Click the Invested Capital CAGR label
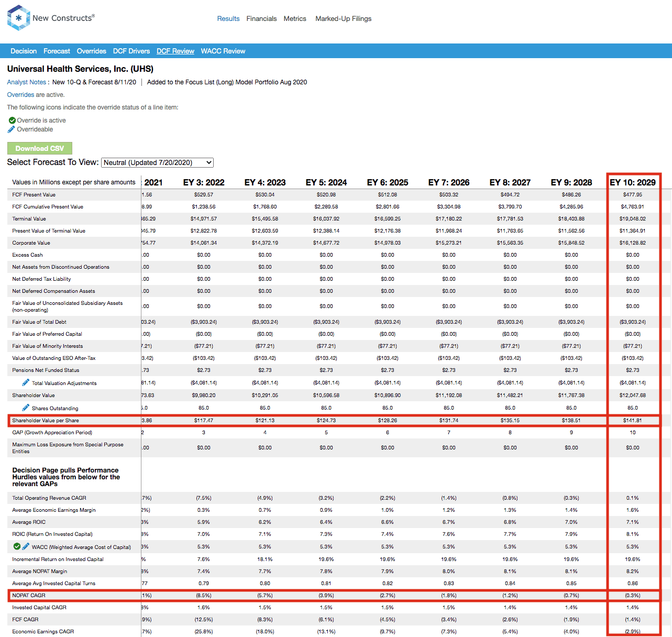The image size is (672, 637). click(x=39, y=608)
